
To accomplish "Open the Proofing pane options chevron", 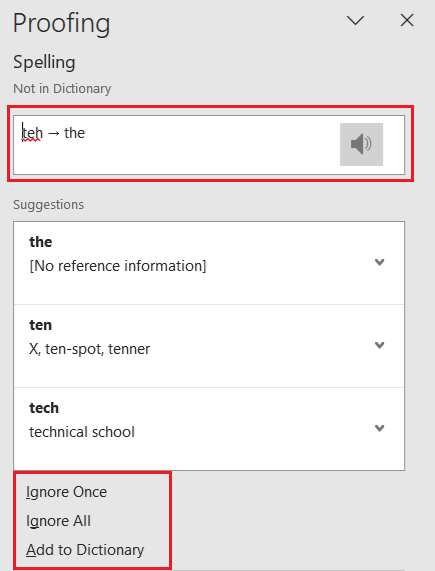I will [355, 20].
